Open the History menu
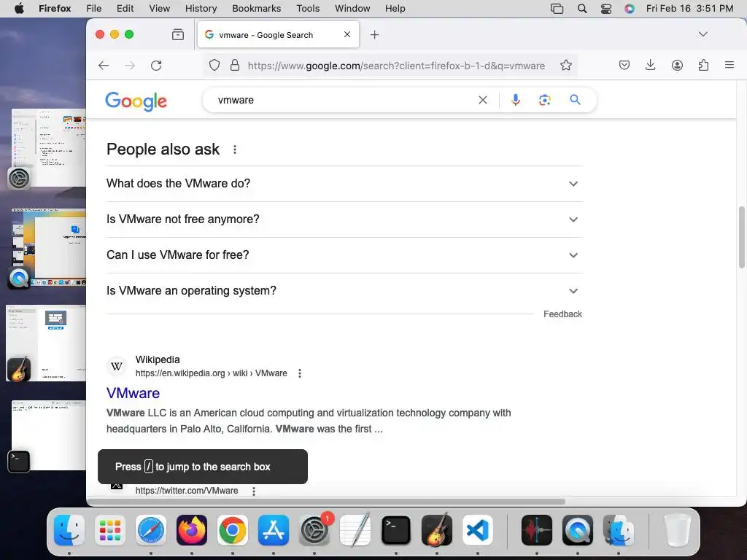The image size is (747, 560). (x=201, y=9)
